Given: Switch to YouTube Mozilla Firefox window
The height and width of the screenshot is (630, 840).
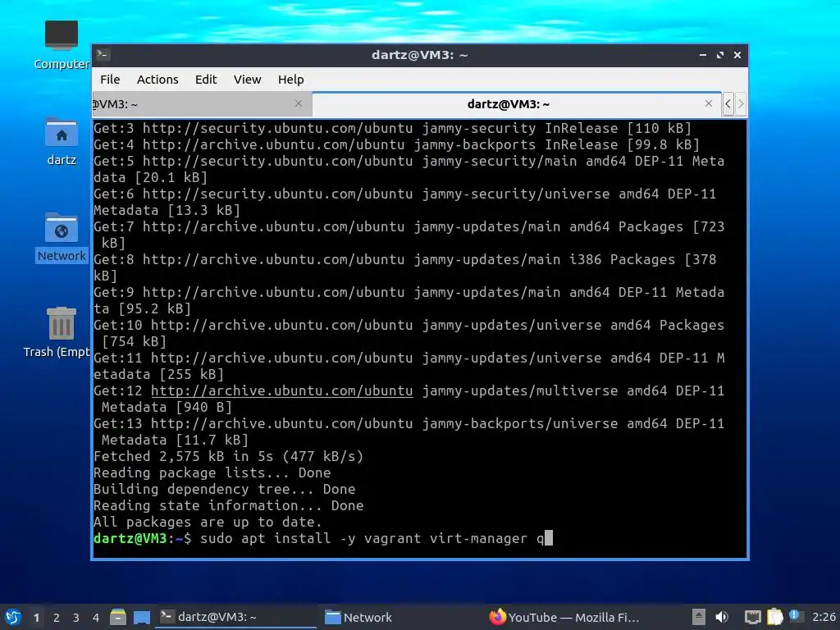Looking at the screenshot, I should 565,617.
